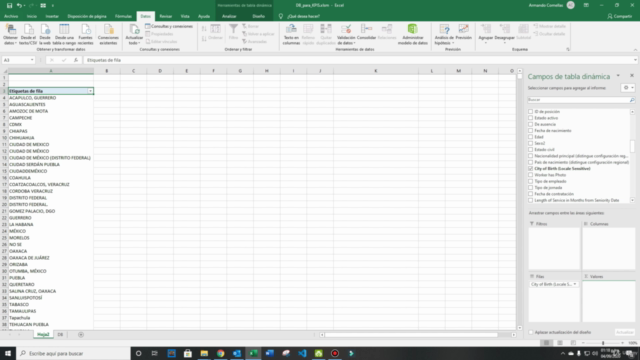Click the Windows Start button
The height and width of the screenshot is (360, 640).
tap(8, 353)
